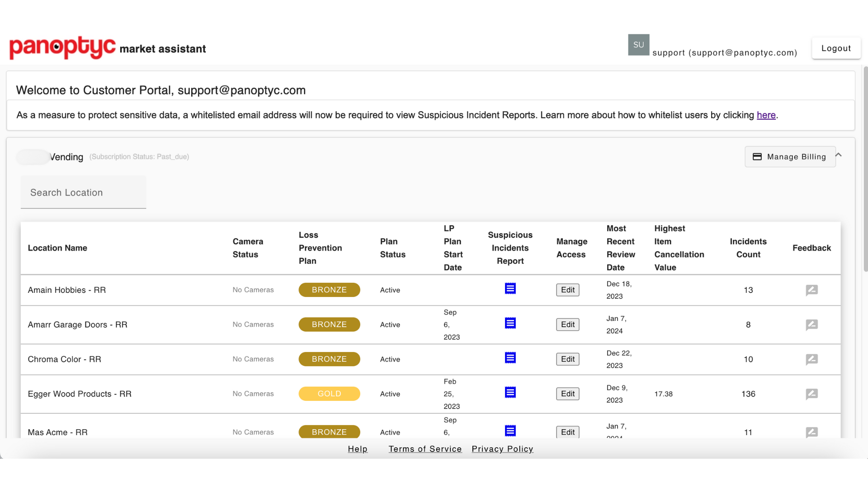
Task: Click BRONZE plan badge for Amain Hobbies
Action: [329, 290]
